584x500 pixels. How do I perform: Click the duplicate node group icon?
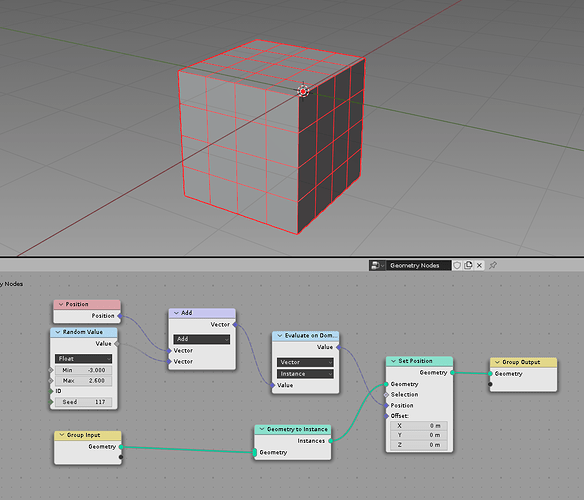[468, 265]
